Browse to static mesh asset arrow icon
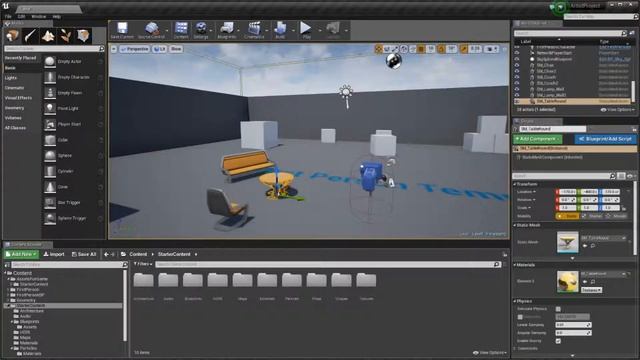640x360 pixels. tap(585, 246)
